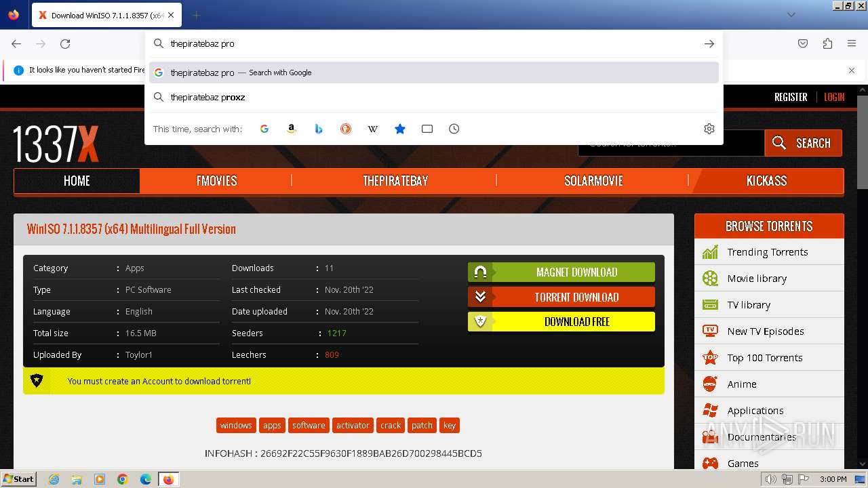This screenshot has height=488, width=868.
Task: Open Firefox extensions icon
Action: (827, 43)
